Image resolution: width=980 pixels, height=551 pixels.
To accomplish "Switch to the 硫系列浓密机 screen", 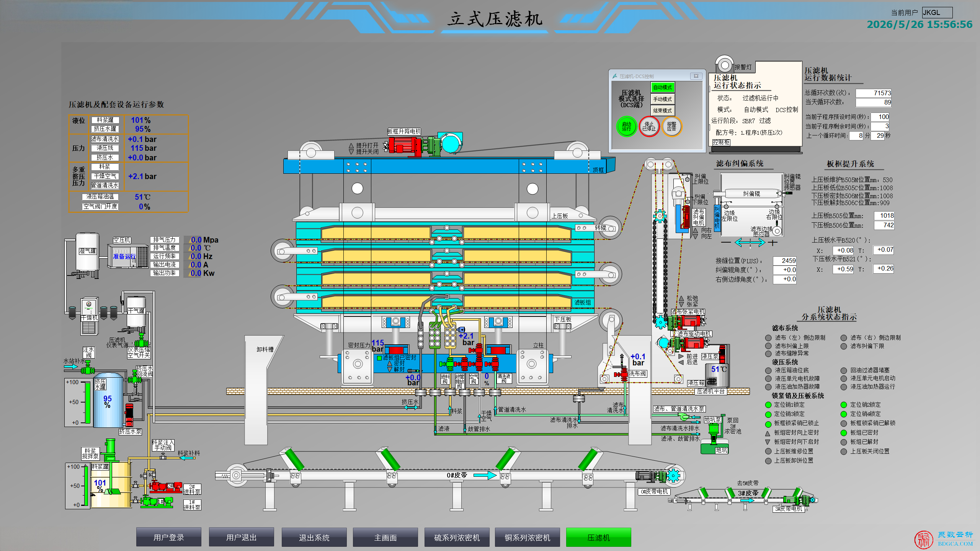I will click(457, 537).
